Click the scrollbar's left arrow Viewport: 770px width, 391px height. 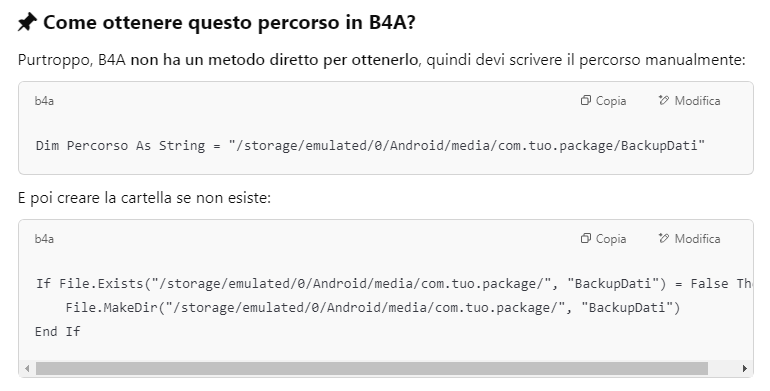click(x=27, y=368)
